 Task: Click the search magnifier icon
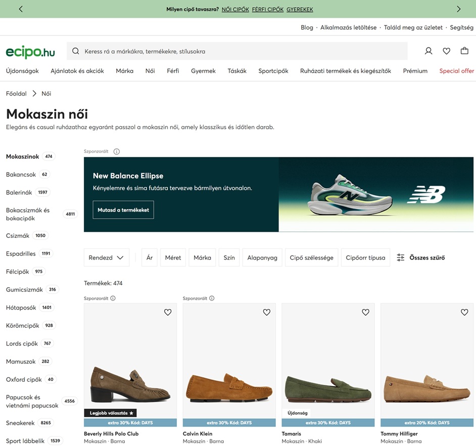[76, 51]
